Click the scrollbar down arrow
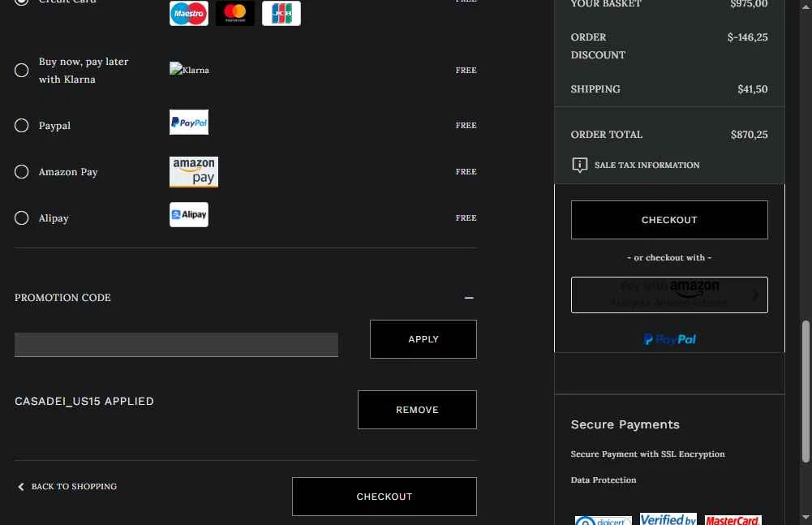Image resolution: width=812 pixels, height=525 pixels. [x=806, y=517]
